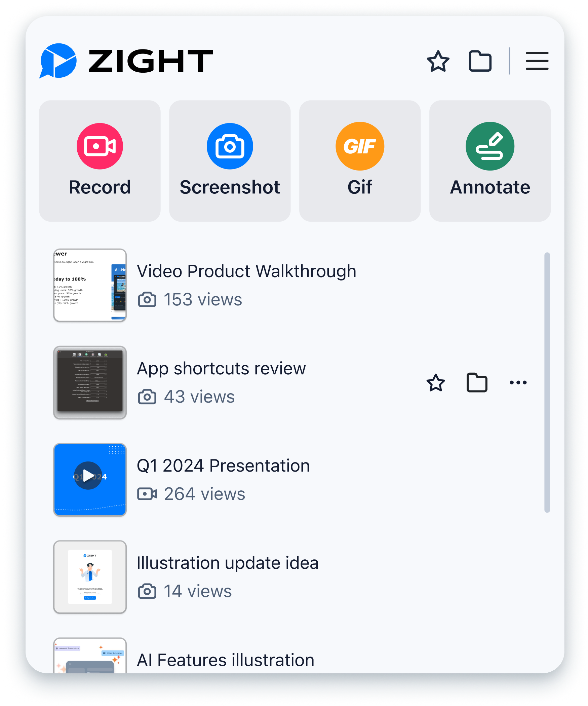
Task: Click the green Annotate pen icon
Action: pos(490,146)
